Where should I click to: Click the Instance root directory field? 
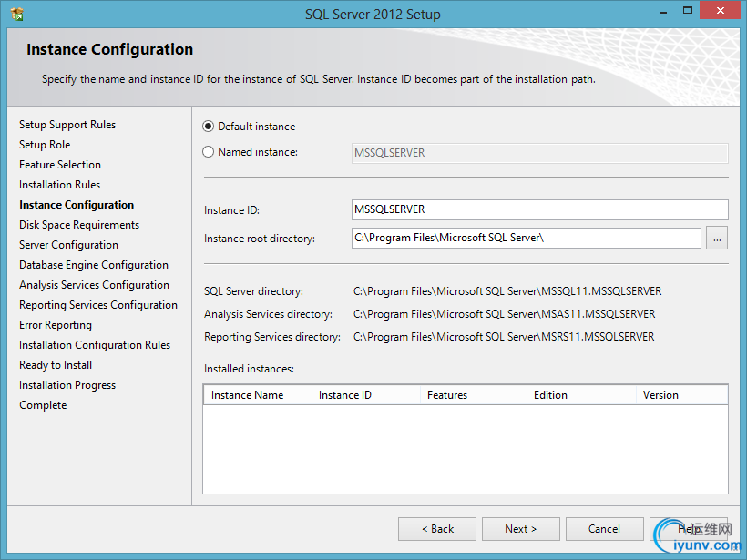[526, 238]
